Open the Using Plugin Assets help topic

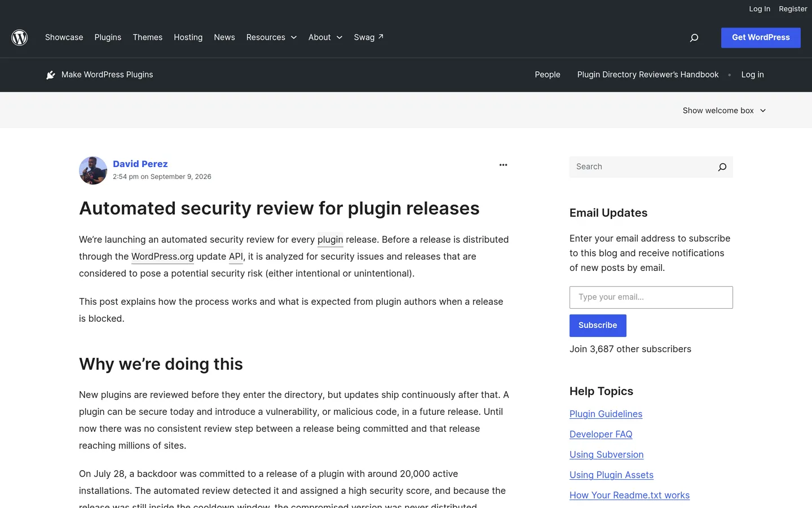click(611, 475)
